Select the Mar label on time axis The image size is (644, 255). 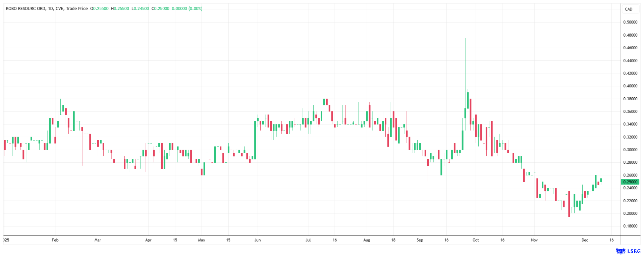(x=98, y=240)
